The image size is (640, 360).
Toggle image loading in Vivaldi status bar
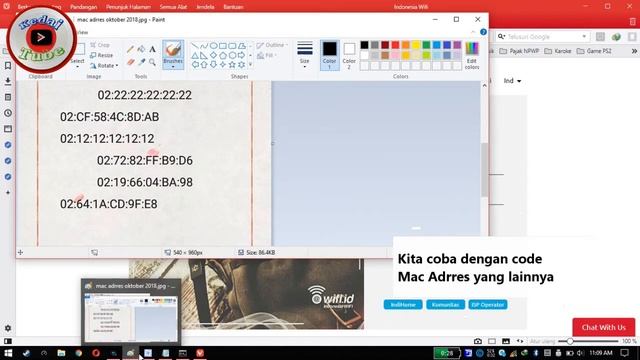click(x=506, y=341)
